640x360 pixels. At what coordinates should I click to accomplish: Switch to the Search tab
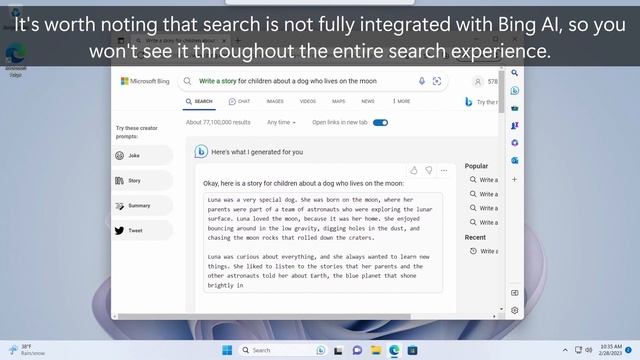coord(199,101)
